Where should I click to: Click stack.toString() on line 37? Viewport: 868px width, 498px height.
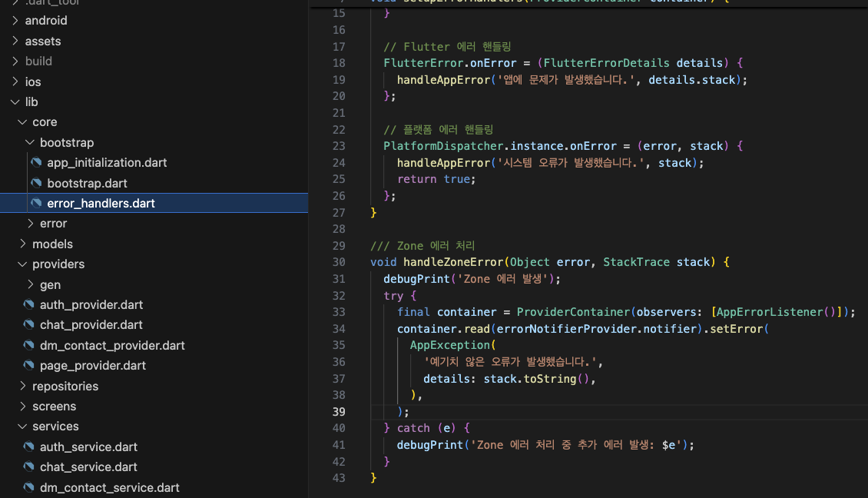click(536, 379)
